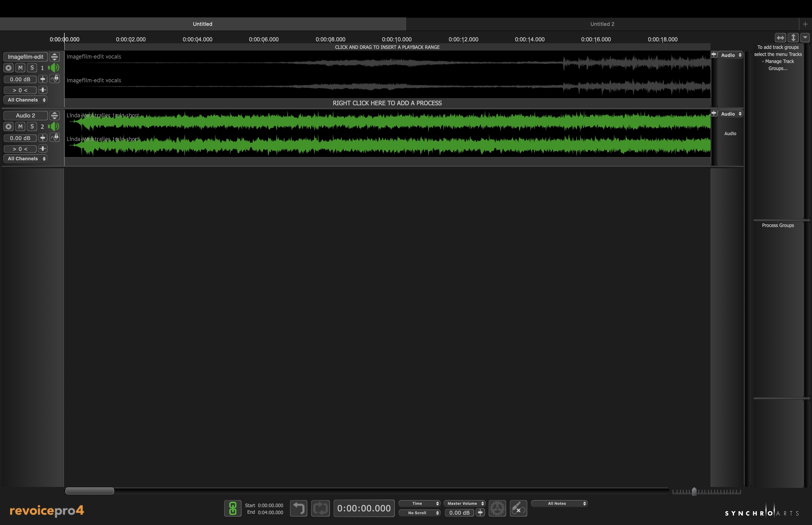Select the lower Imagefilm-edit vocals waveform
The image size is (812, 525).
(x=387, y=86)
